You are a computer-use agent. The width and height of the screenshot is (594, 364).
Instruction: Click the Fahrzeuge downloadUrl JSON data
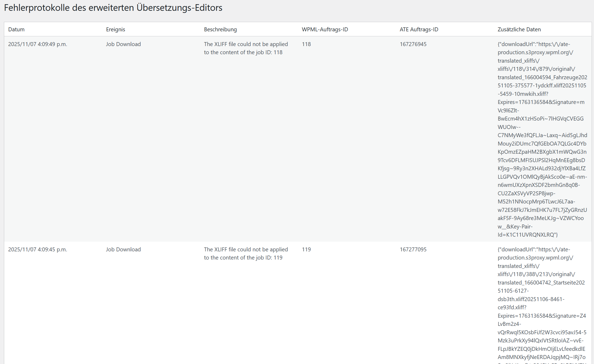542,77
